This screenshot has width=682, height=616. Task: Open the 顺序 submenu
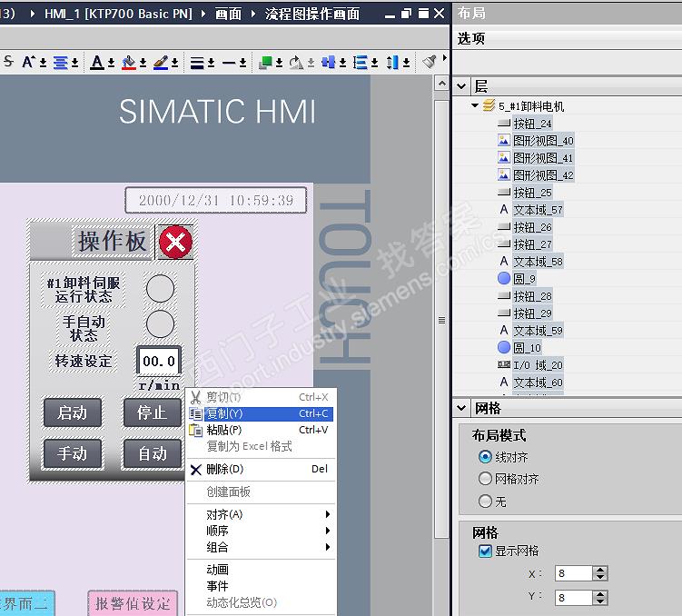[261, 531]
